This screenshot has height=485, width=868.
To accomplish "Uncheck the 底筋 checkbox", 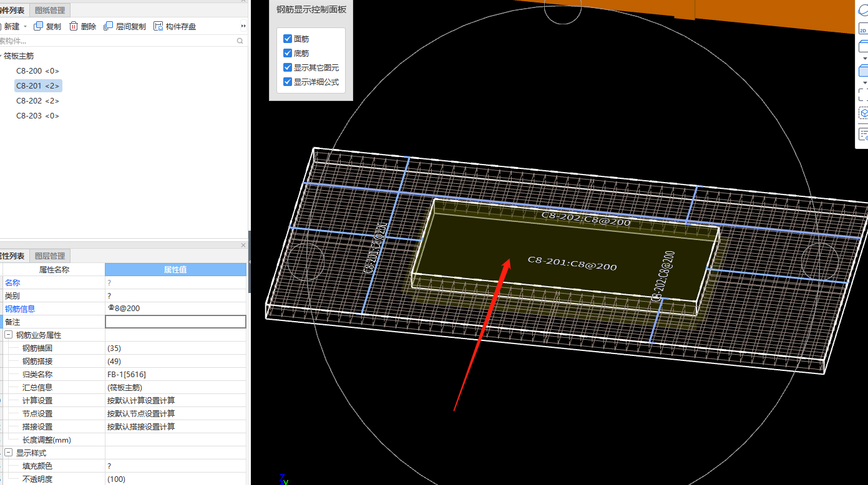I will click(288, 53).
